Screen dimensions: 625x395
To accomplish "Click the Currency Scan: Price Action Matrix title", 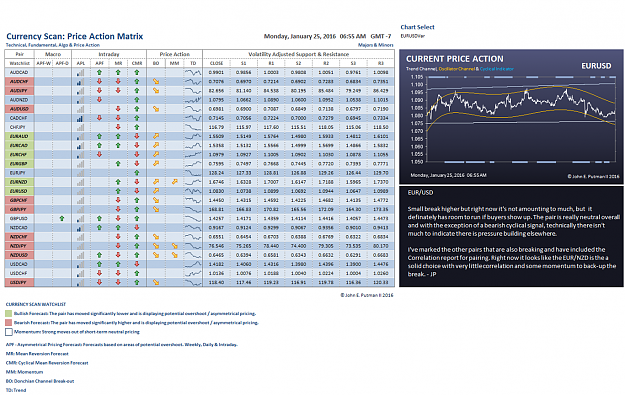I will [75, 36].
